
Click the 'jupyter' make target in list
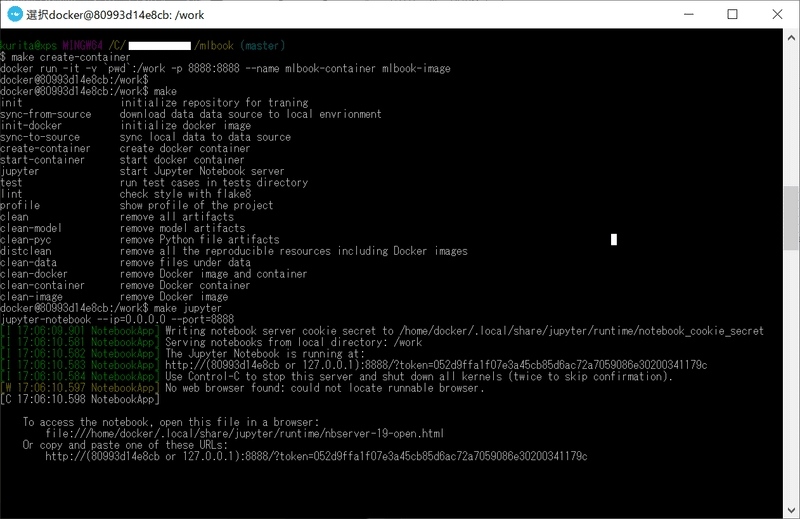19,171
